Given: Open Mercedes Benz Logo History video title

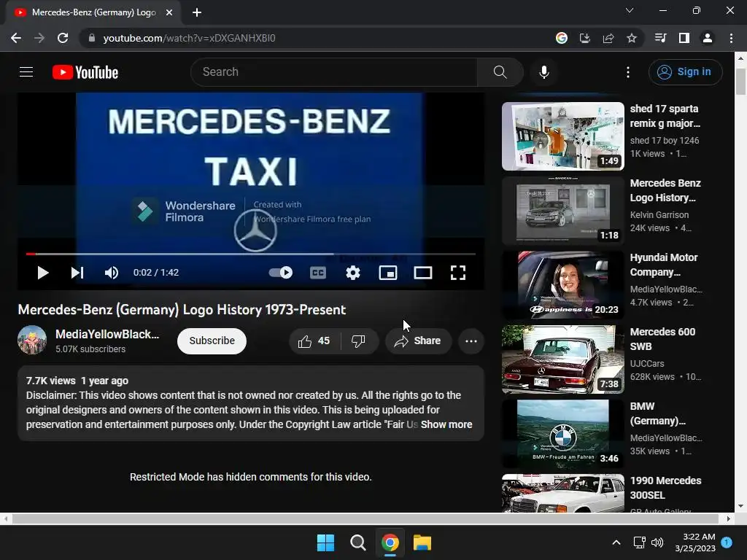Looking at the screenshot, I should (x=665, y=190).
